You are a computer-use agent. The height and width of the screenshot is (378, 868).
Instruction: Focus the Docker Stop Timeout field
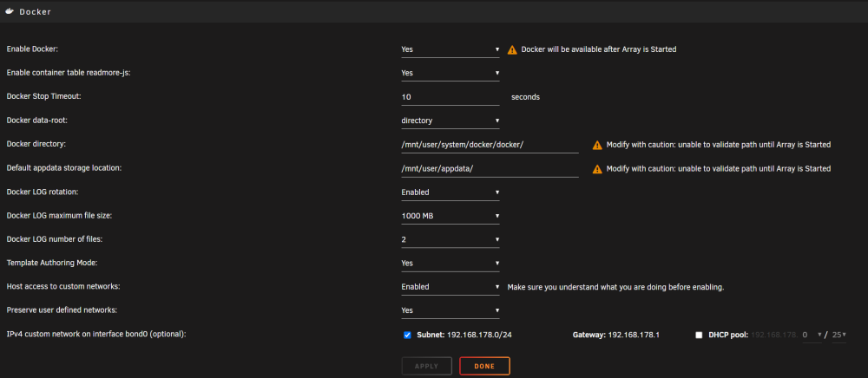point(450,97)
